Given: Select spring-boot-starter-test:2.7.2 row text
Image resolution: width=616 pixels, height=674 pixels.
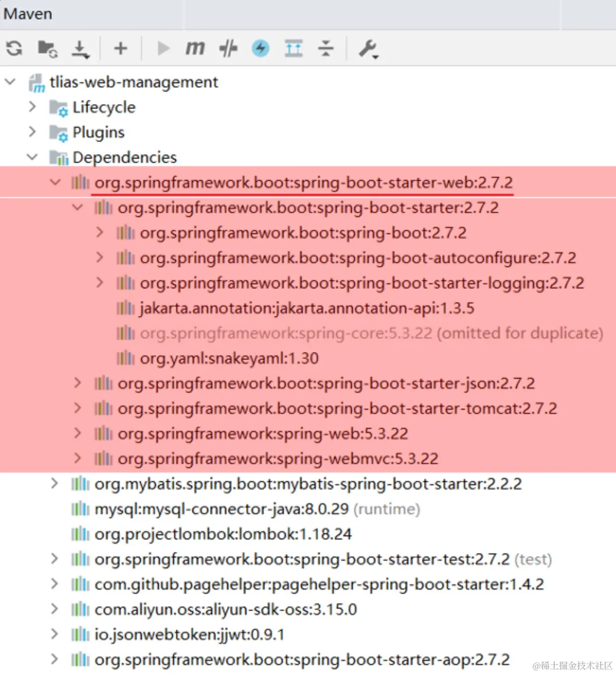Looking at the screenshot, I should (x=323, y=559).
